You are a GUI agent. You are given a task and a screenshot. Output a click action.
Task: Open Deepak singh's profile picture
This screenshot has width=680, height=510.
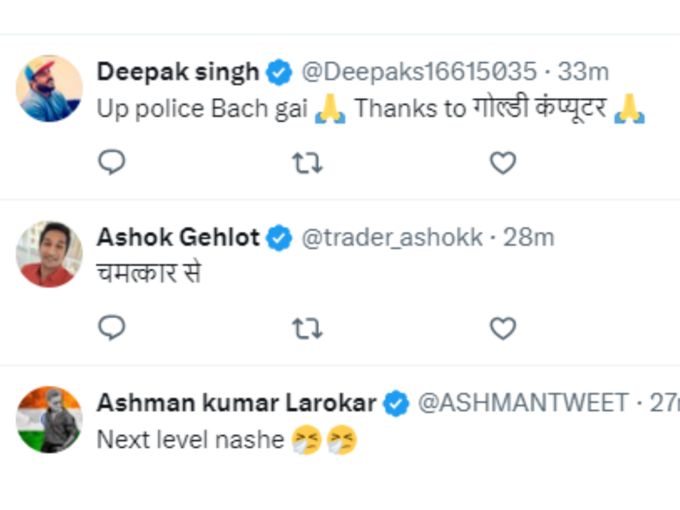click(49, 88)
